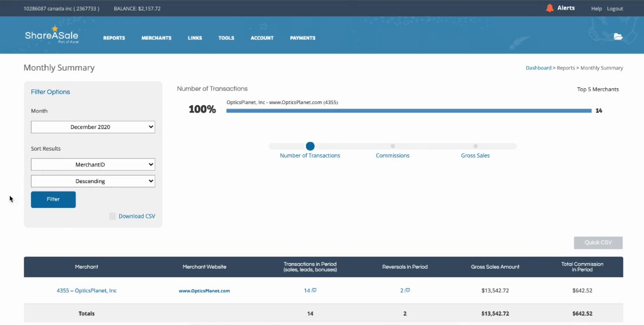This screenshot has width=644, height=325.
Task: Click the ShareASale logo
Action: [51, 35]
